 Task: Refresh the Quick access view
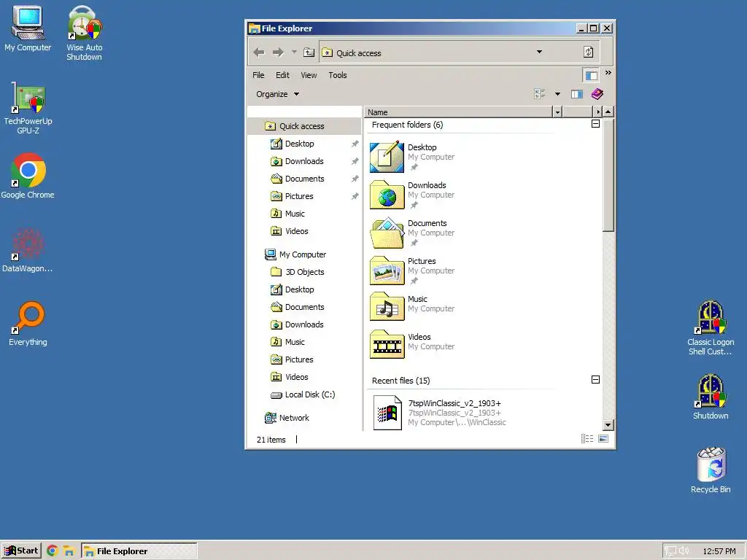(589, 52)
